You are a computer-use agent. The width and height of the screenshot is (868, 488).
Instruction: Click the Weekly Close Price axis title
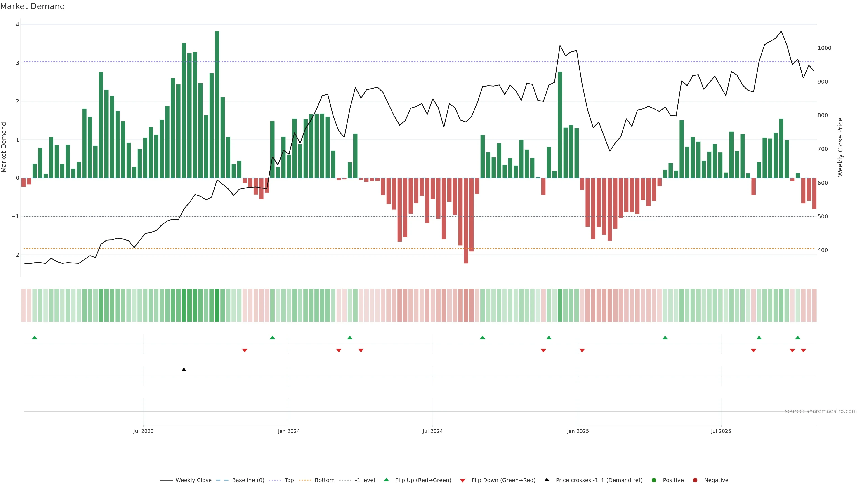840,147
